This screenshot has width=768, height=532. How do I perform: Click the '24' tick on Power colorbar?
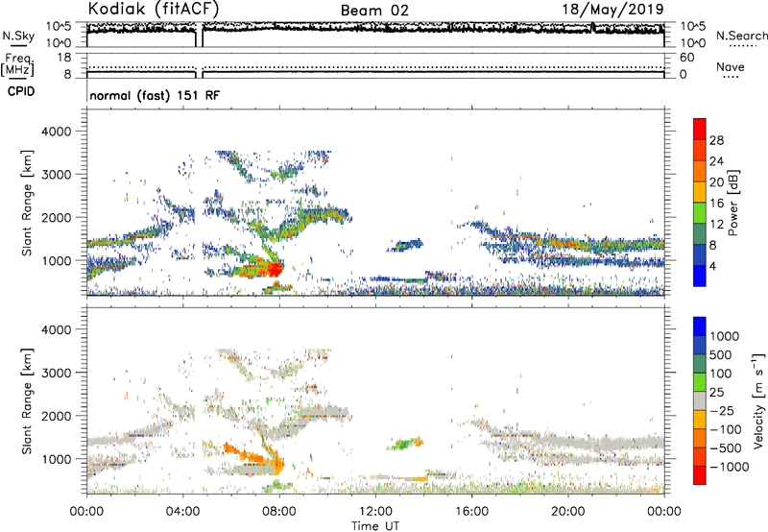point(716,161)
